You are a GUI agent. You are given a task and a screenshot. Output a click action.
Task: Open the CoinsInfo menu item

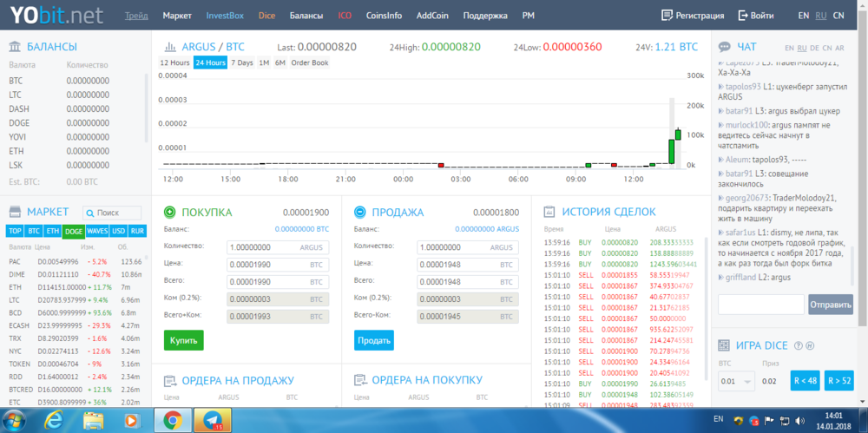[x=383, y=16]
